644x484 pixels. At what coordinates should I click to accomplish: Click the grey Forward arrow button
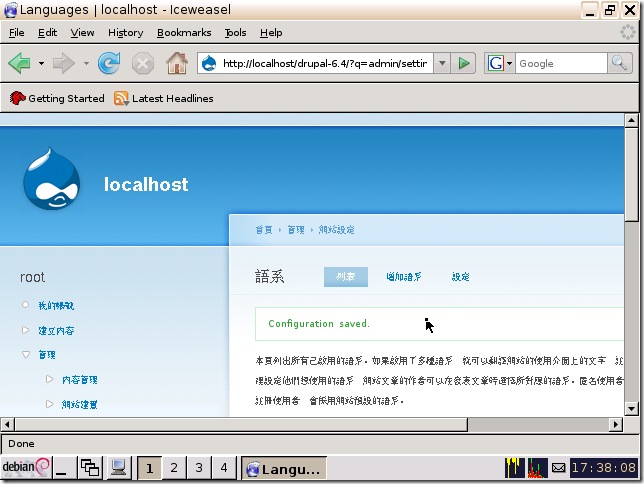click(x=64, y=63)
